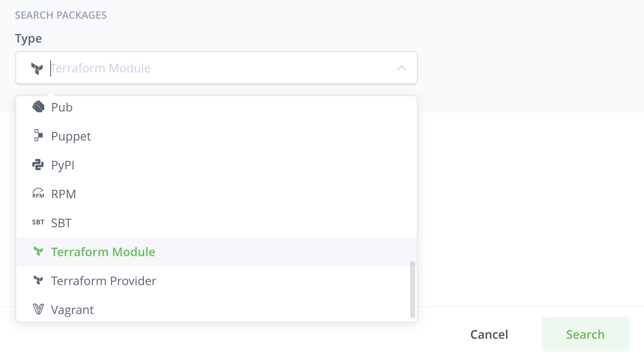Click Terraform icon inside Type field
Screen dimensions: 644x360
[37, 68]
